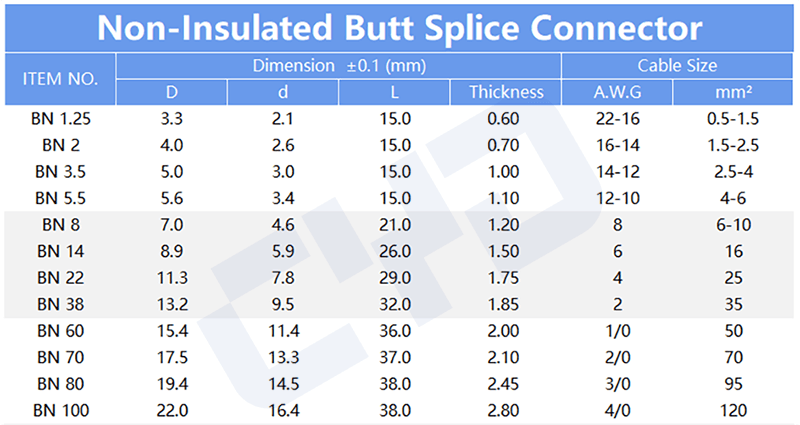800x425 pixels.
Task: Click the A.W.G column header
Action: pos(618,92)
